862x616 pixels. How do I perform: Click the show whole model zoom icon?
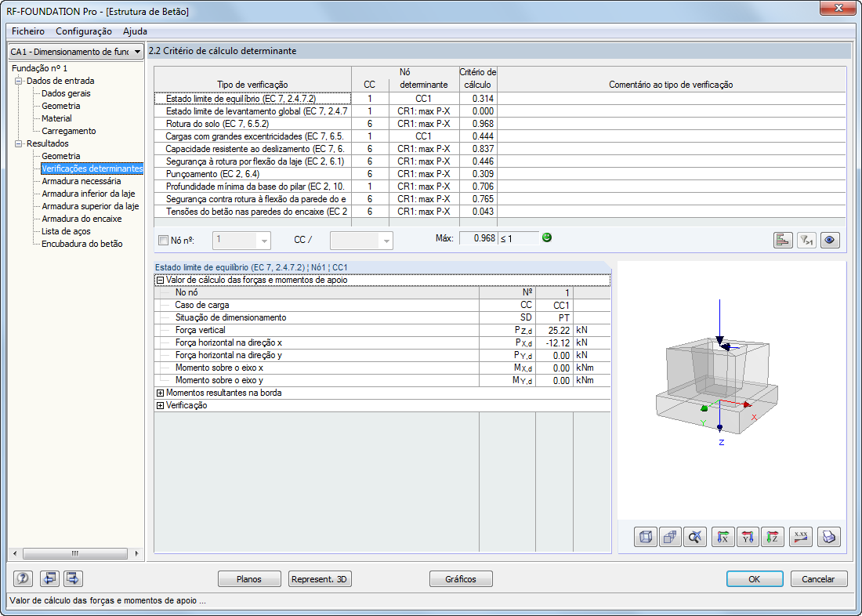point(694,537)
